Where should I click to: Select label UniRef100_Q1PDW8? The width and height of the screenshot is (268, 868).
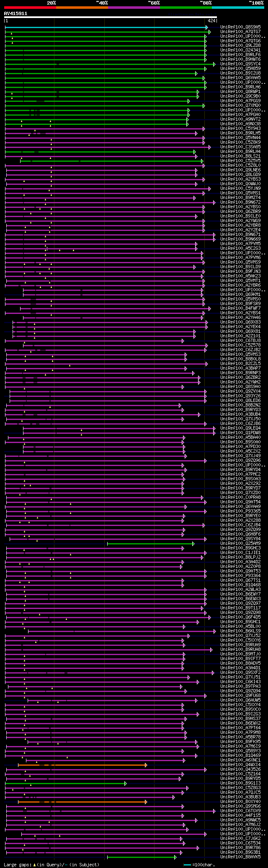click(x=240, y=433)
